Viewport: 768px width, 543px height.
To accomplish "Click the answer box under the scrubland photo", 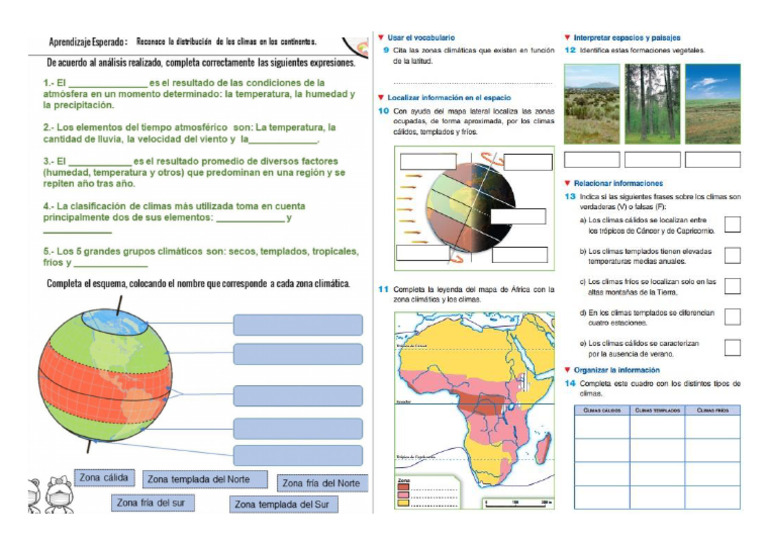I will pyautogui.click(x=592, y=160).
